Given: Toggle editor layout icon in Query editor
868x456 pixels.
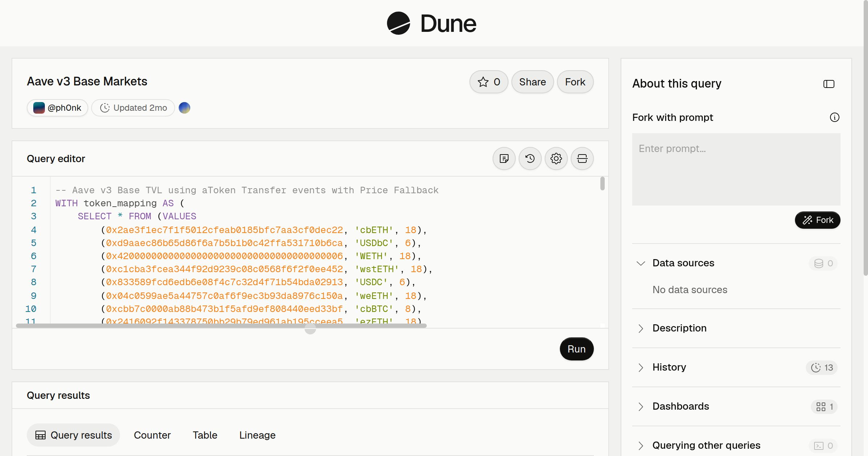Looking at the screenshot, I should (x=582, y=159).
